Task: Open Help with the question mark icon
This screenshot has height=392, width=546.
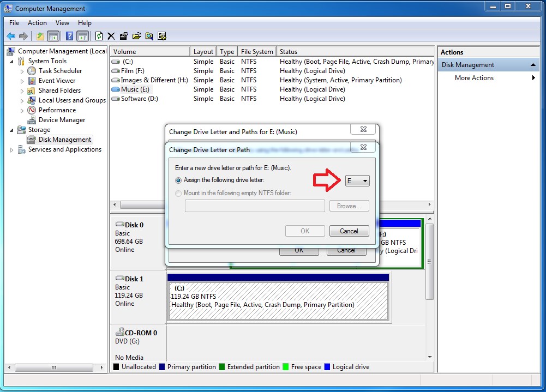Action: [70, 36]
